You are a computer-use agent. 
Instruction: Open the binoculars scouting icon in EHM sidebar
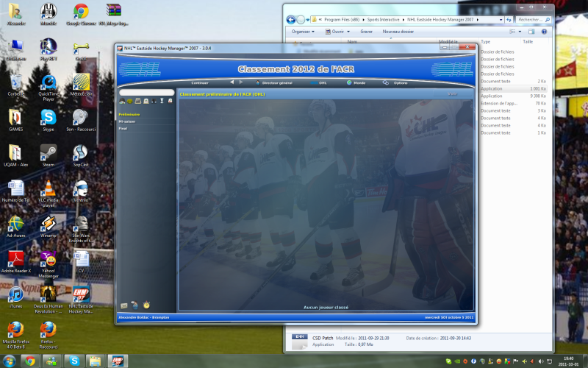[154, 101]
